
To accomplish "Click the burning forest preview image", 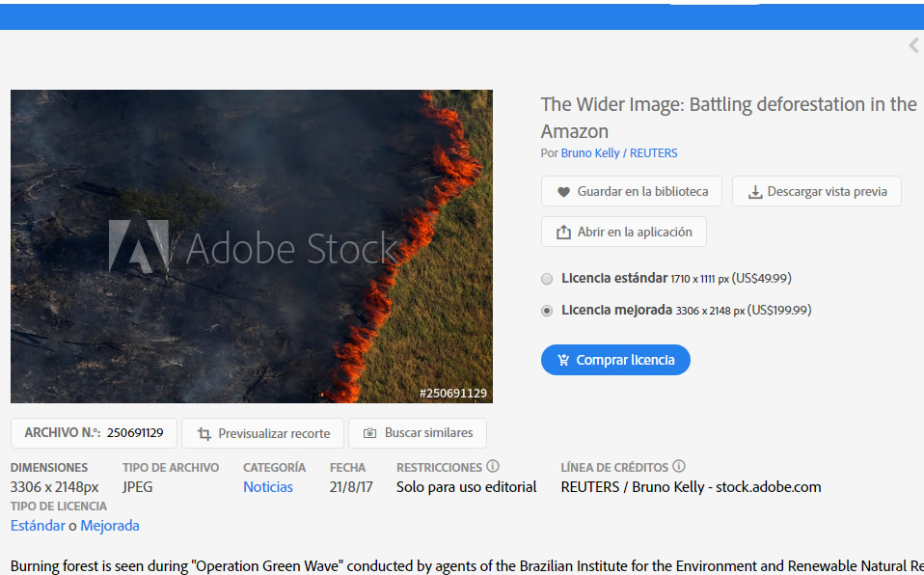I will [252, 247].
